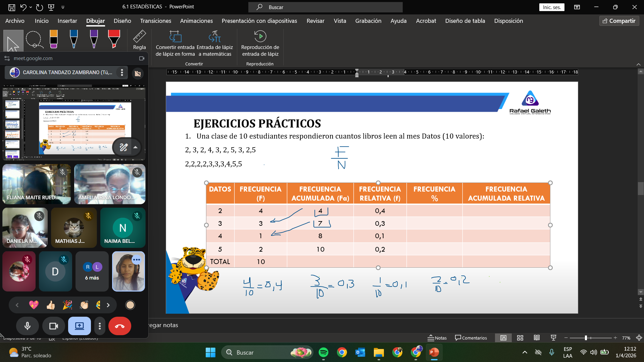Open the Notas pane button
The width and height of the screenshot is (644, 362).
(437, 338)
